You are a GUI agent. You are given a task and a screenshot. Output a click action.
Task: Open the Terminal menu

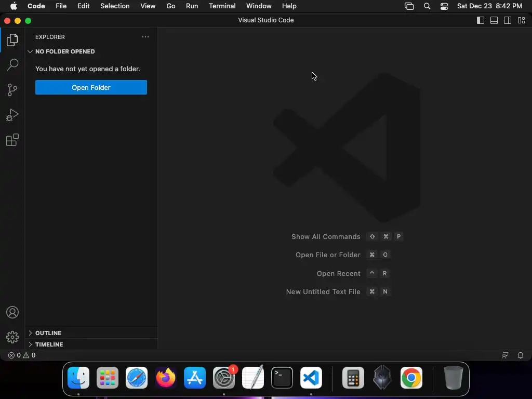[x=222, y=6]
